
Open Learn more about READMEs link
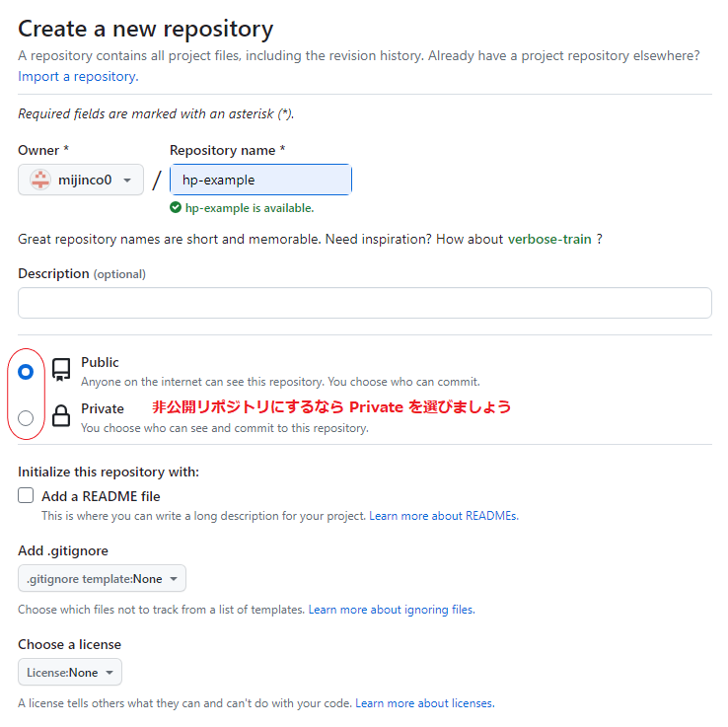click(443, 516)
